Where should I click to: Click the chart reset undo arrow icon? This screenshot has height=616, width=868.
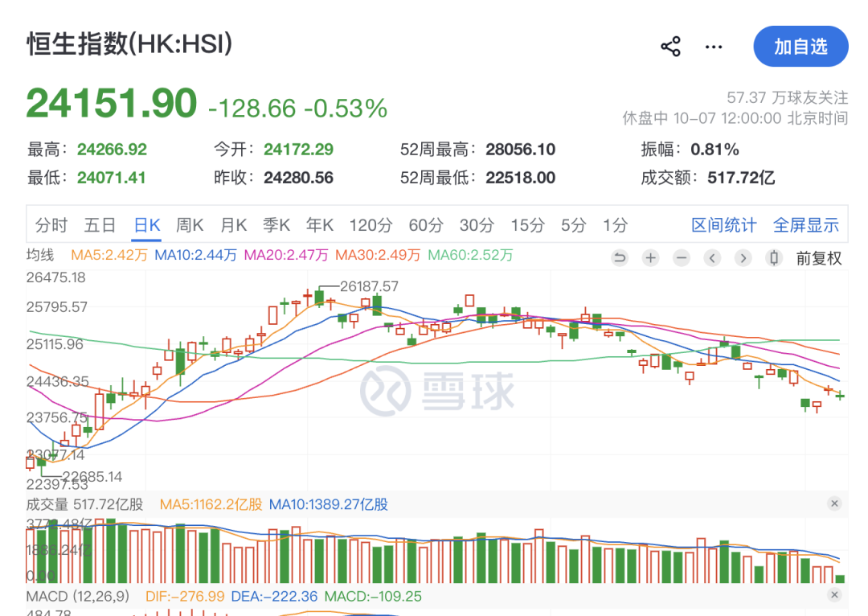tap(620, 257)
